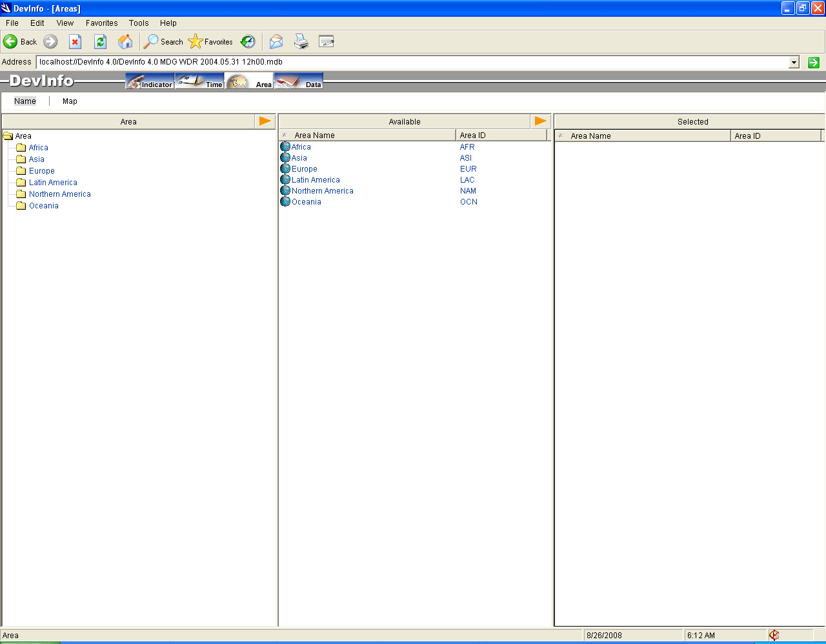This screenshot has width=826, height=644.
Task: Select the Map view option
Action: pyautogui.click(x=70, y=101)
